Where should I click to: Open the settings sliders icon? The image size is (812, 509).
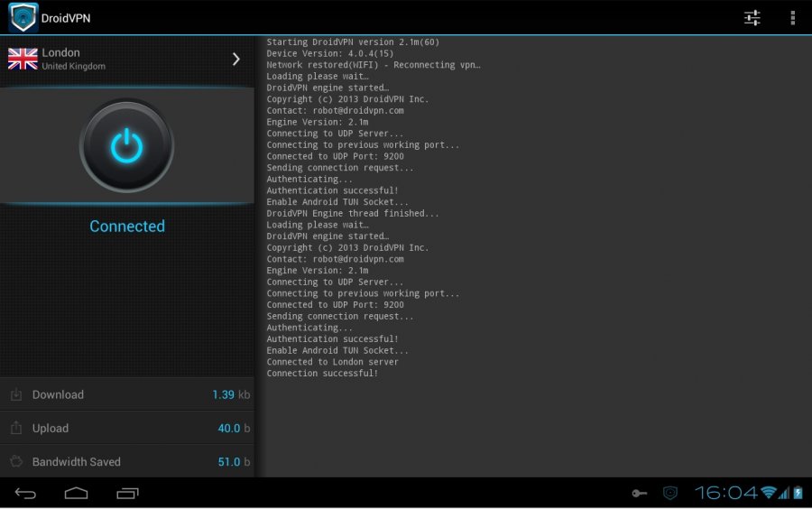(752, 18)
